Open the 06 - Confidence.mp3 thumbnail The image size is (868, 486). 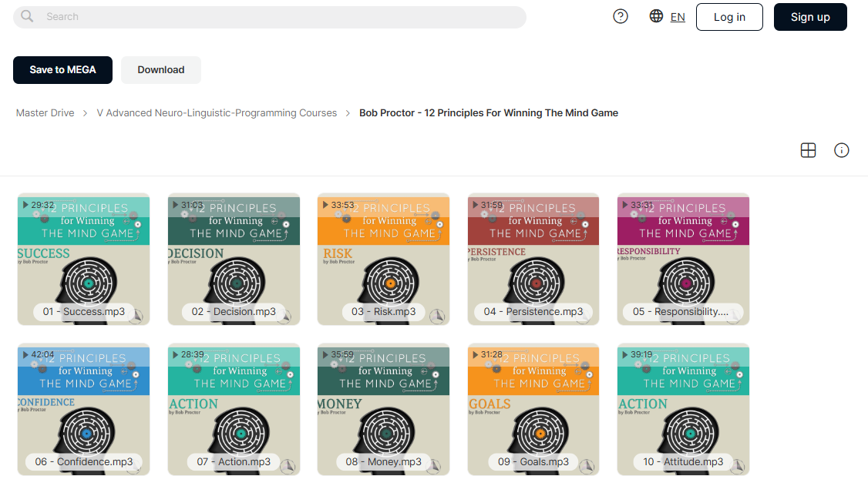(83, 409)
